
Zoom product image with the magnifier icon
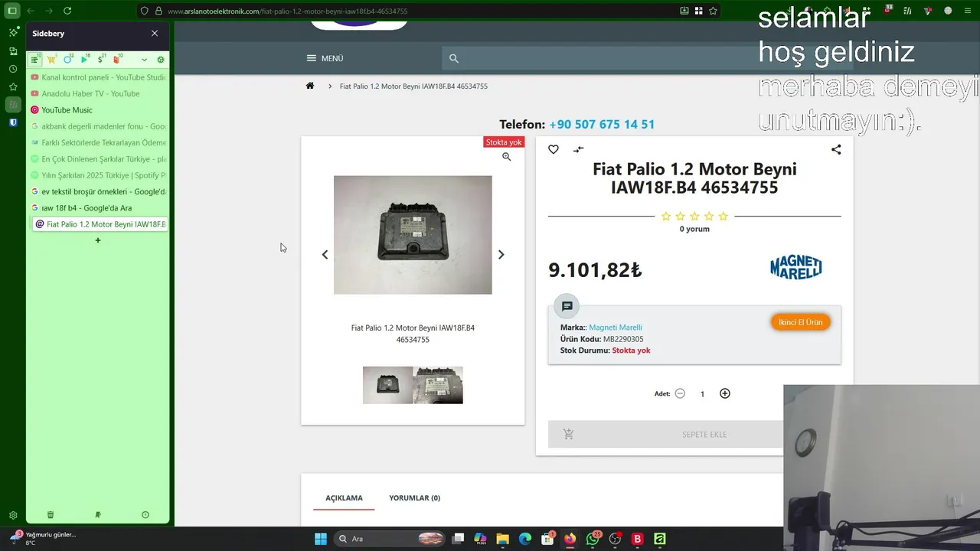(506, 156)
